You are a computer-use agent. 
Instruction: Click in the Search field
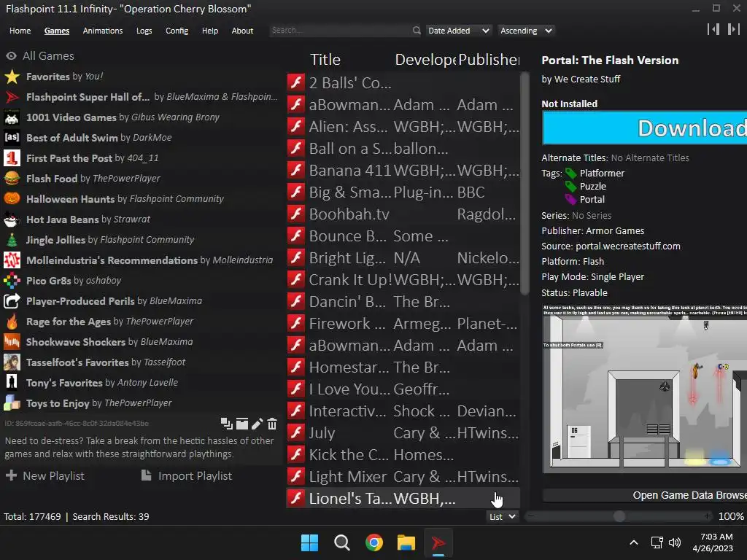[341, 31]
